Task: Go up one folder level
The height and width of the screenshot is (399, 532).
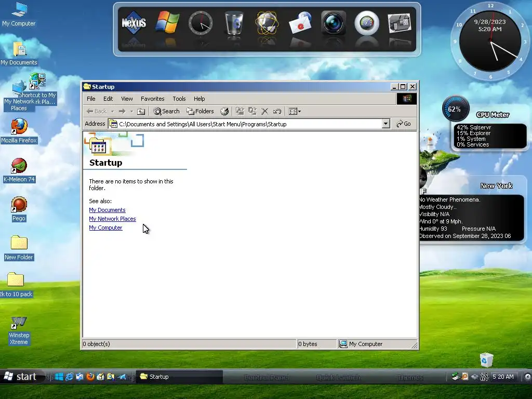Action: tap(141, 111)
